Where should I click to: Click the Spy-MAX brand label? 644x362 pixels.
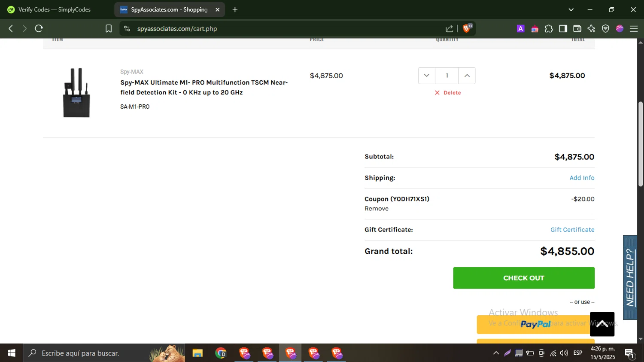coord(132,72)
